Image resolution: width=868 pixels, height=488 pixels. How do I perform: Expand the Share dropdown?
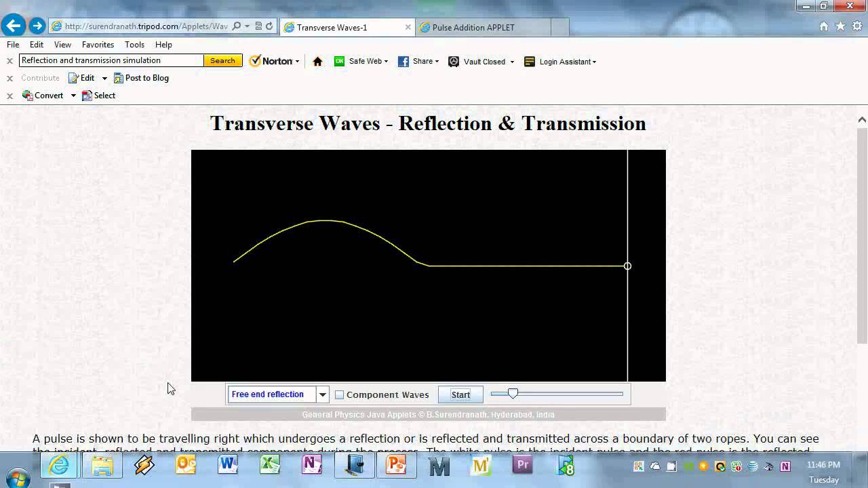(437, 62)
